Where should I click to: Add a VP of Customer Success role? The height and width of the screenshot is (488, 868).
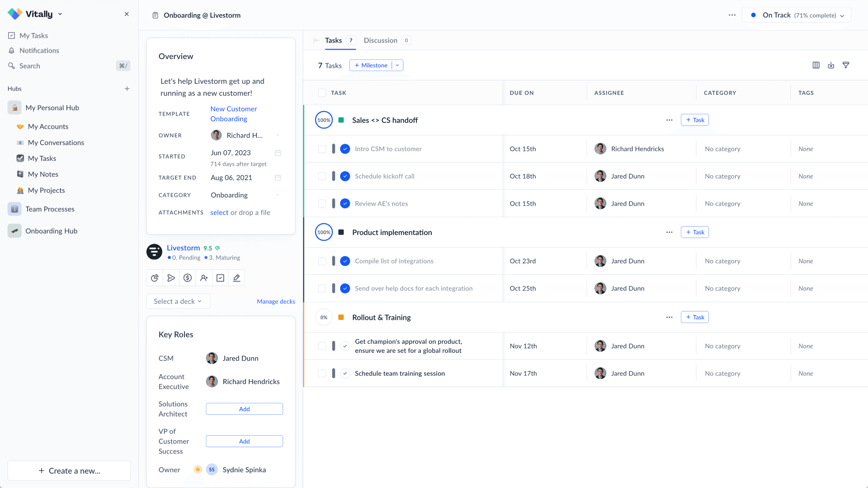click(x=244, y=441)
